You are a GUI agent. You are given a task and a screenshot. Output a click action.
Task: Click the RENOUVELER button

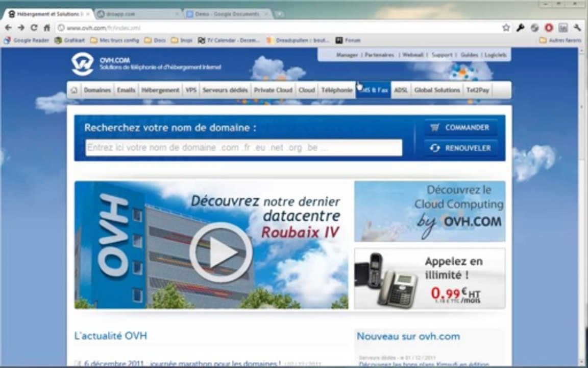(461, 148)
